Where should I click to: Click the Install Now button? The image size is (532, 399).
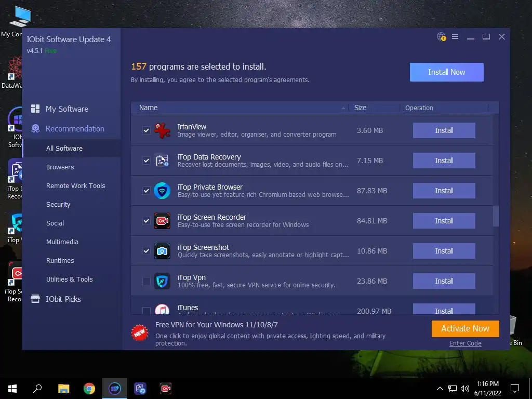tap(446, 72)
